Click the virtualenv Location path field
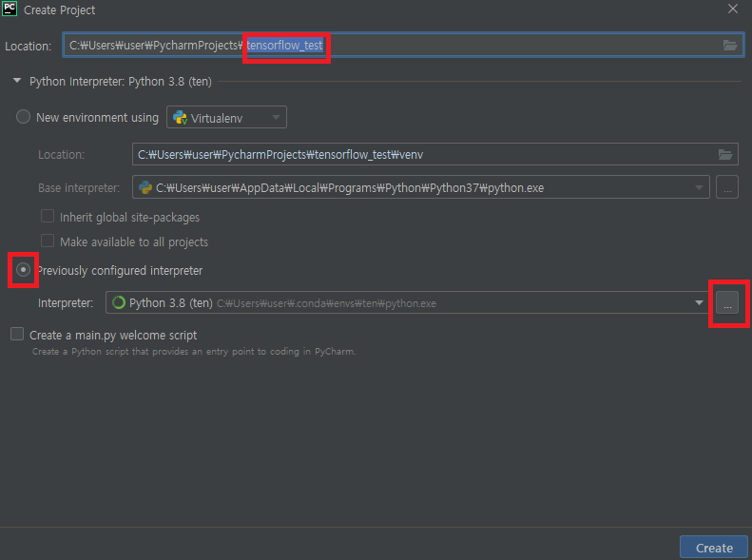 (x=435, y=154)
